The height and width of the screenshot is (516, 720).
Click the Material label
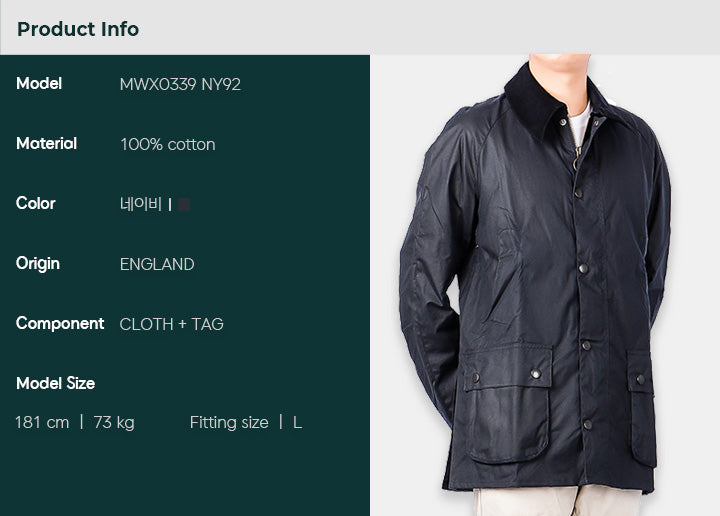46,144
